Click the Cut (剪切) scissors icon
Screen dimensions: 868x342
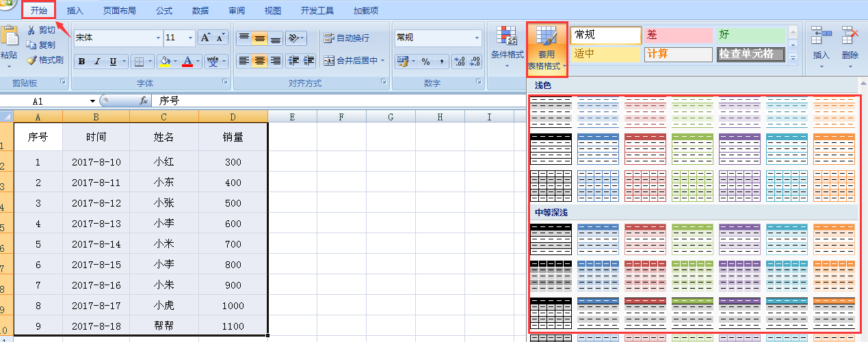31,30
